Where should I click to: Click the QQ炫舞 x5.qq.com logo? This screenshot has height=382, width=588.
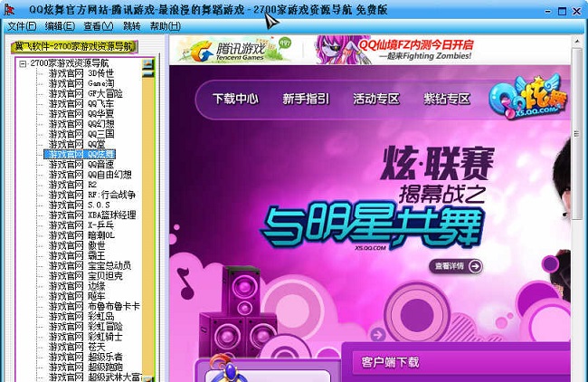click(x=528, y=97)
